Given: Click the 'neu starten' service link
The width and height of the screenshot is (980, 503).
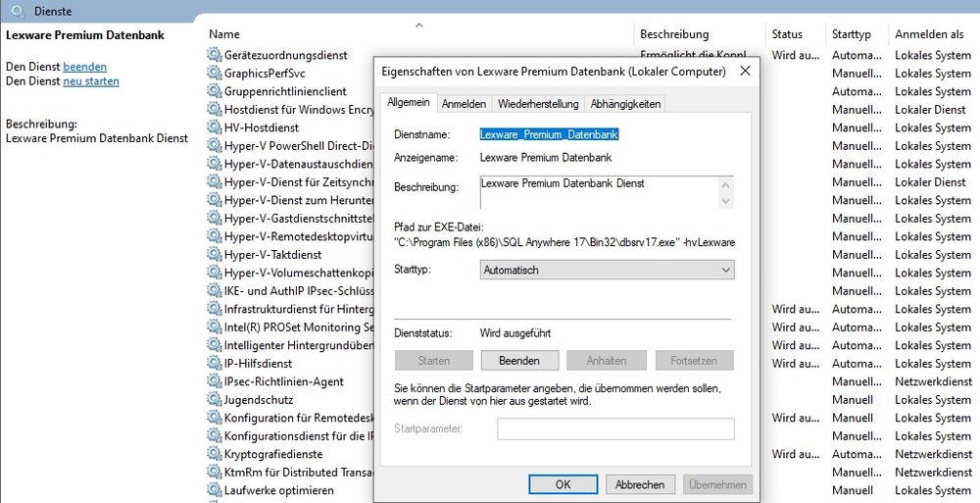Looking at the screenshot, I should coord(91,81).
